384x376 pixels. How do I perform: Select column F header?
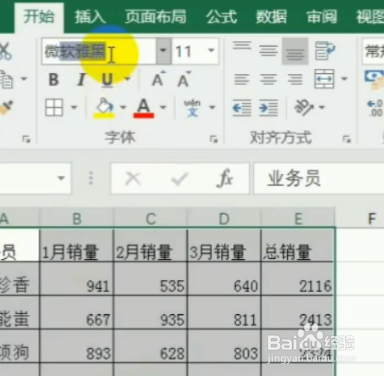tap(360, 219)
